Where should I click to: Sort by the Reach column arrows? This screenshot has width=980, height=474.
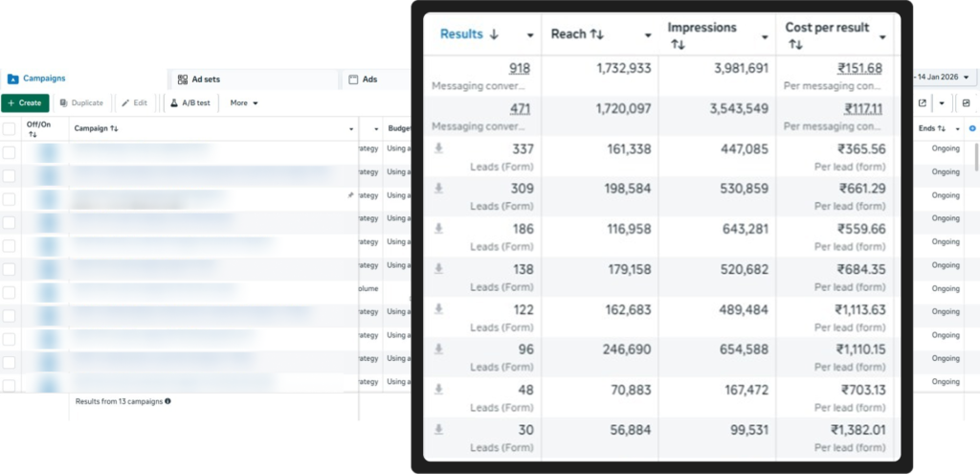pos(597,34)
